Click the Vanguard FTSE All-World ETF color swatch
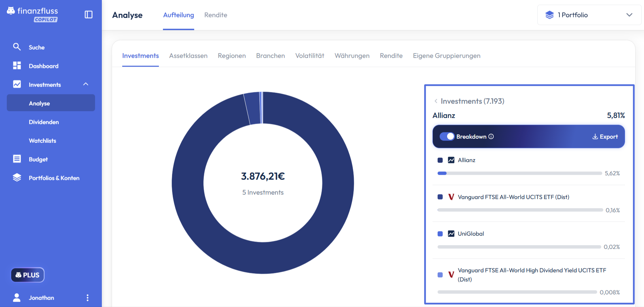 [x=440, y=197]
